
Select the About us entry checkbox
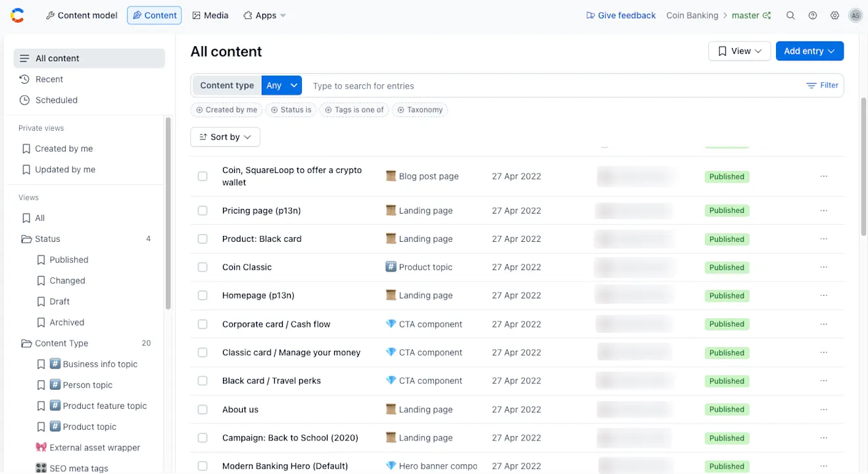coord(203,410)
